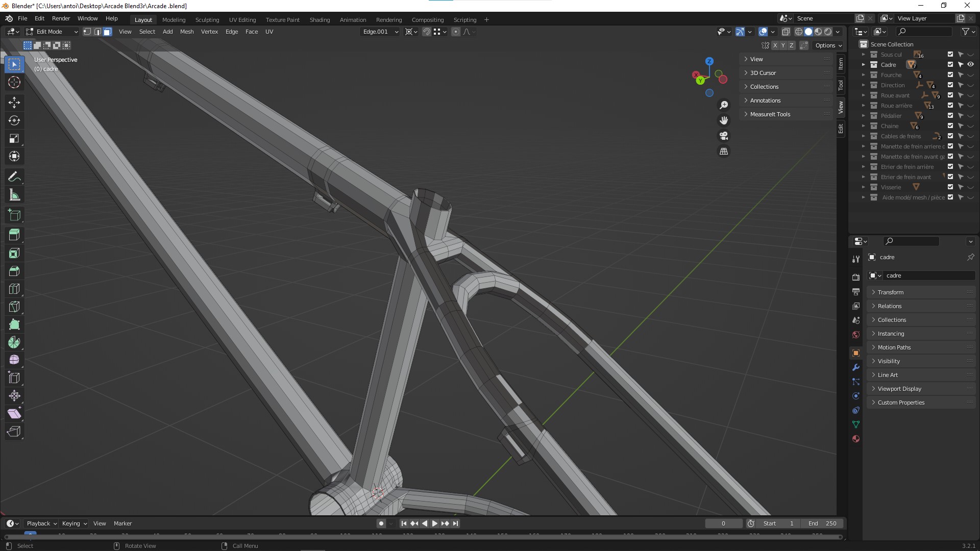Open the Modifiers wrench properties tab
980x551 pixels.
pyautogui.click(x=856, y=367)
